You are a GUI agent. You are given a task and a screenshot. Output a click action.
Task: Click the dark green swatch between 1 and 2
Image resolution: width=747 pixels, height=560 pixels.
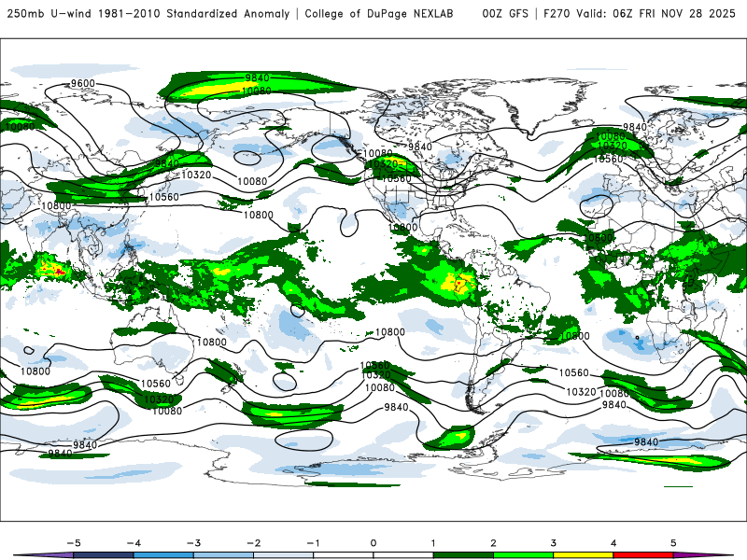click(463, 555)
